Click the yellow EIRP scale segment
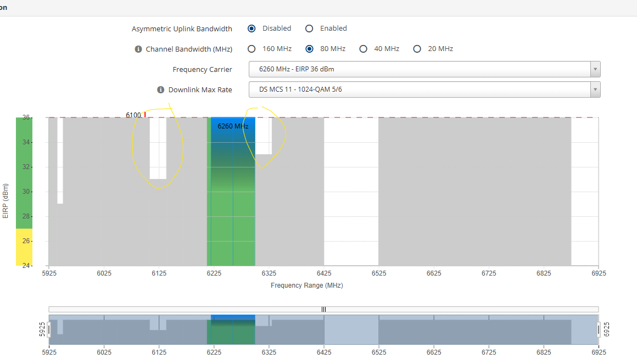The height and width of the screenshot is (364, 637). click(24, 247)
